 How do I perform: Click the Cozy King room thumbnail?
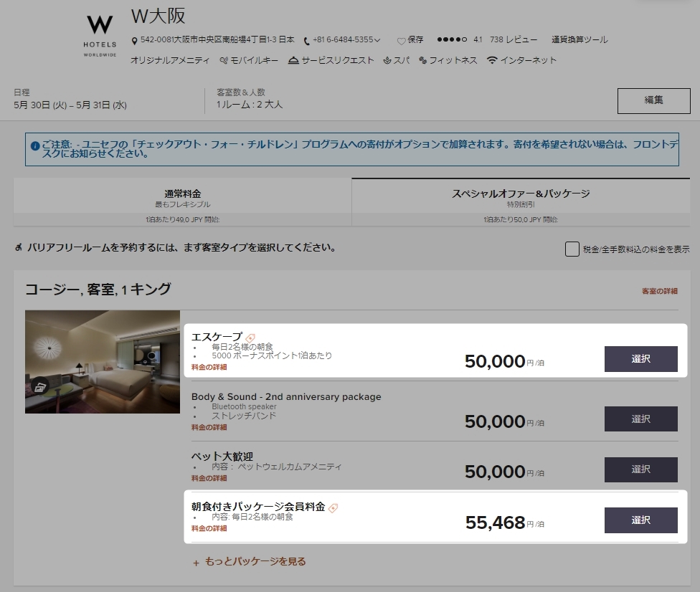(x=103, y=361)
